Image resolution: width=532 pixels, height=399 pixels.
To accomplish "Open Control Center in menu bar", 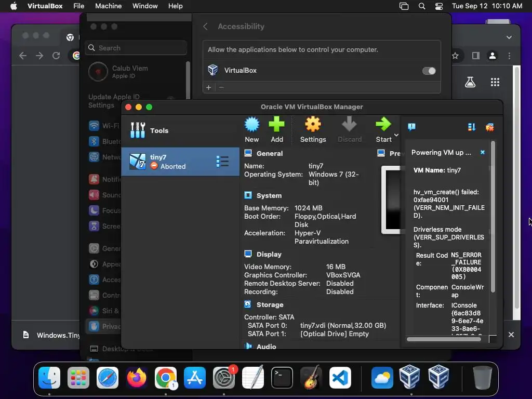I will pyautogui.click(x=439, y=6).
